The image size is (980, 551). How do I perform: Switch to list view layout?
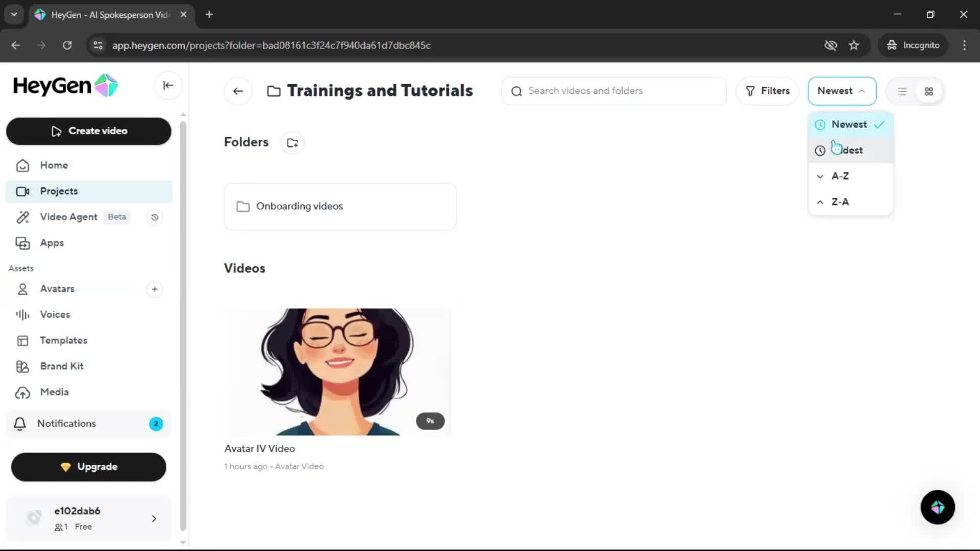point(902,91)
